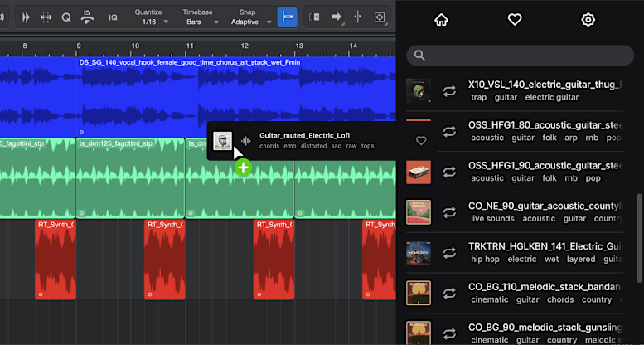Image resolution: width=644 pixels, height=345 pixels.
Task: Show favorites with the heart icon
Action: pyautogui.click(x=515, y=20)
